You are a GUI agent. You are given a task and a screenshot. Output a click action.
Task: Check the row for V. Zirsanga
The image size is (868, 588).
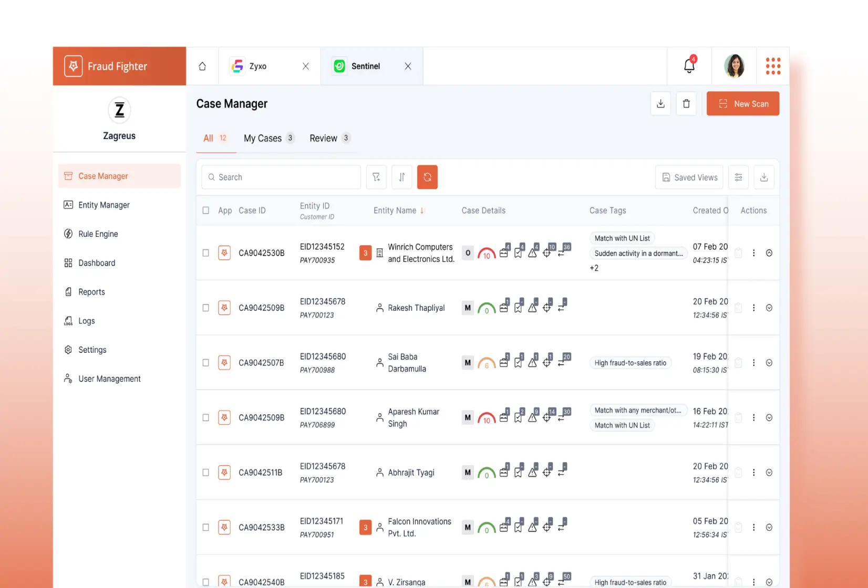[205, 582]
